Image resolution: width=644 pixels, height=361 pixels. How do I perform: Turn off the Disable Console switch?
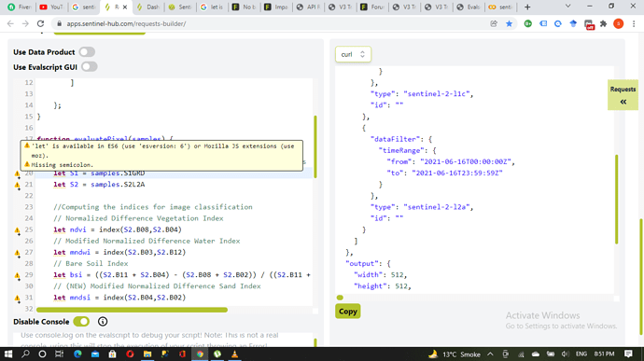click(81, 322)
